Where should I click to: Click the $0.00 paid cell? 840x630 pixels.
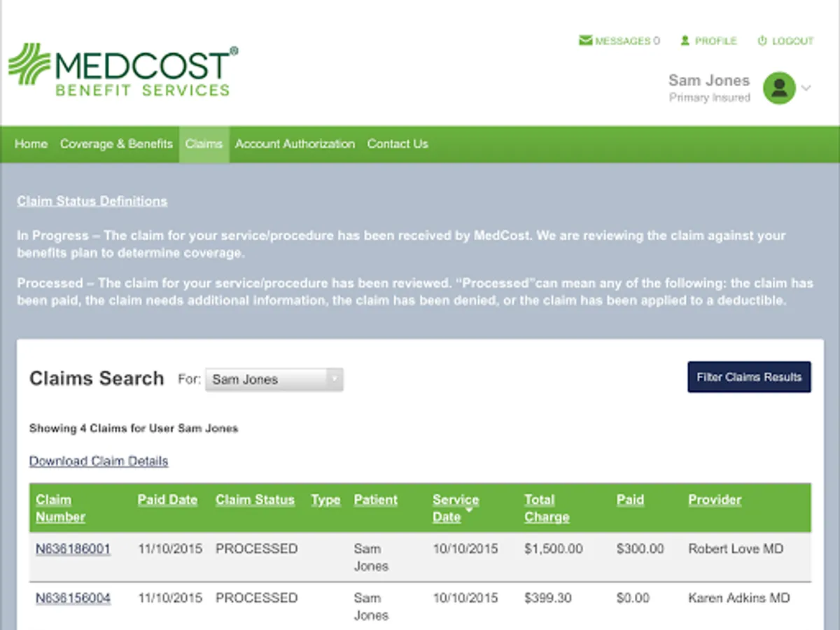point(633,598)
